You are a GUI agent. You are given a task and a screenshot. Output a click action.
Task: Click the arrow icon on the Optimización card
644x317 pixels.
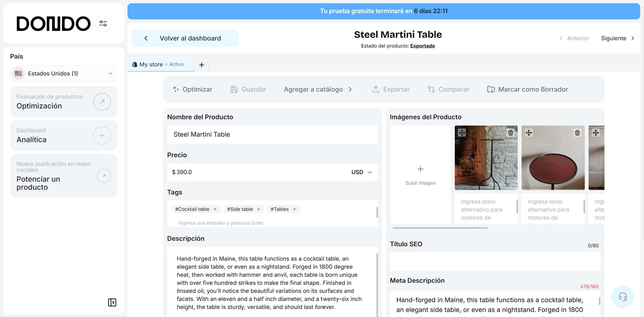click(102, 102)
